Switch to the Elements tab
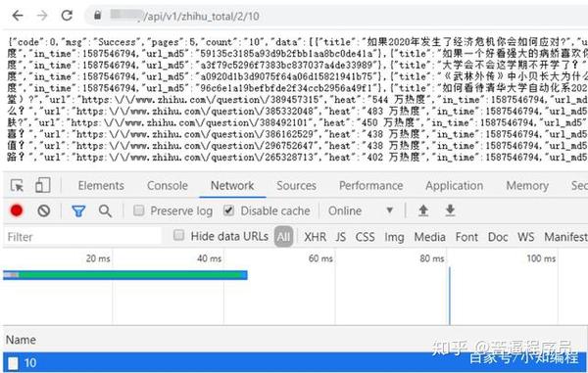 coord(101,185)
